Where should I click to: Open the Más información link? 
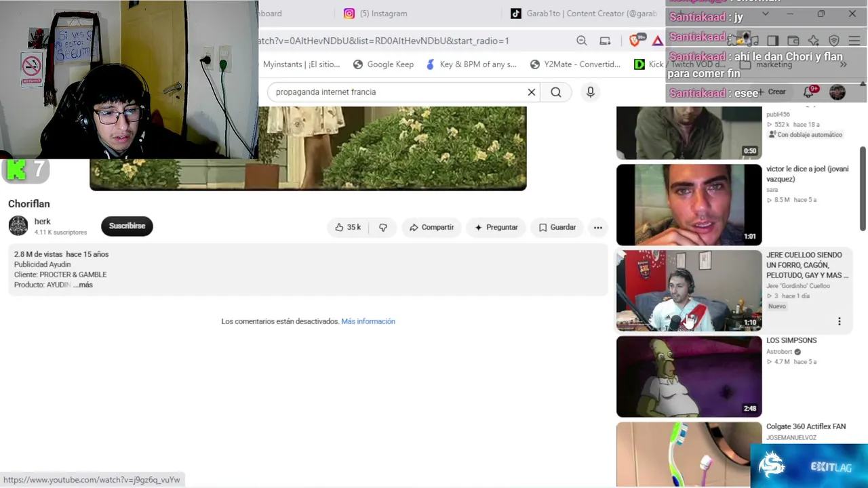(x=368, y=321)
